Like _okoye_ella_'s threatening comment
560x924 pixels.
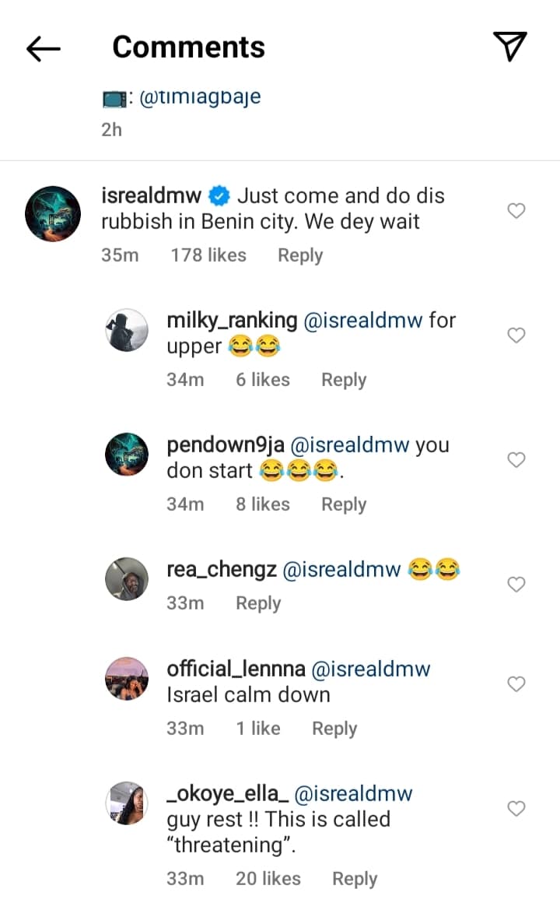click(x=516, y=809)
